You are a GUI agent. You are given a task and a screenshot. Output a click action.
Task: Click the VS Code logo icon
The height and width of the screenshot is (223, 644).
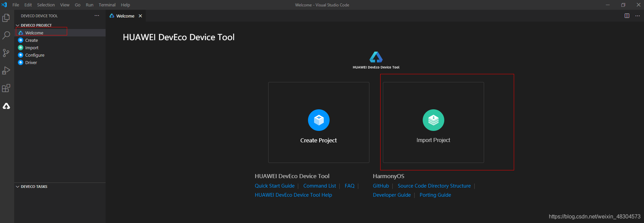tap(4, 5)
